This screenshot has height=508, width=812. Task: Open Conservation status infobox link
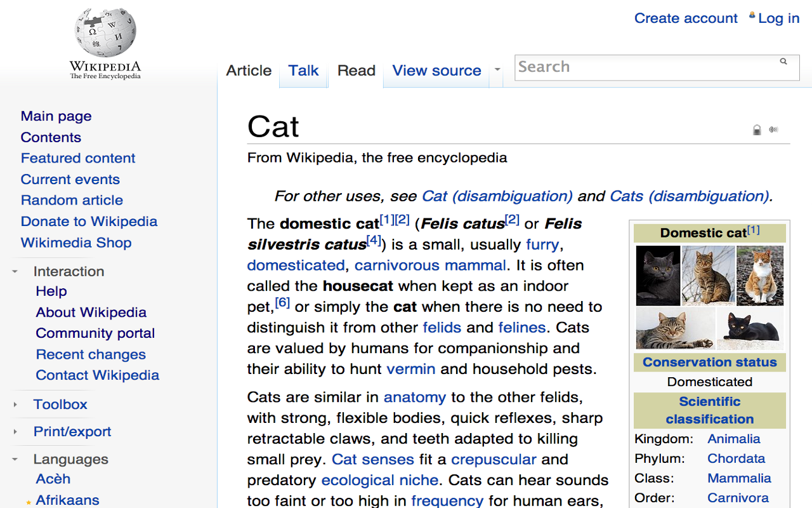coord(710,363)
